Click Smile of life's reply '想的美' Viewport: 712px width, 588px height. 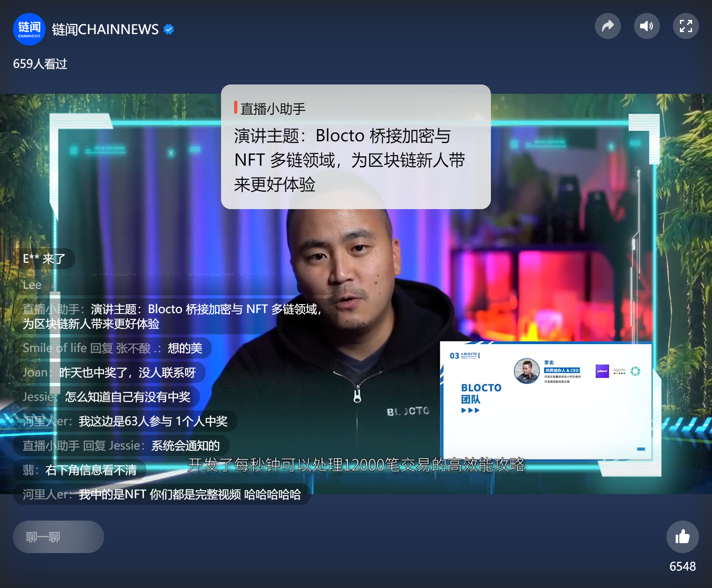click(x=113, y=348)
